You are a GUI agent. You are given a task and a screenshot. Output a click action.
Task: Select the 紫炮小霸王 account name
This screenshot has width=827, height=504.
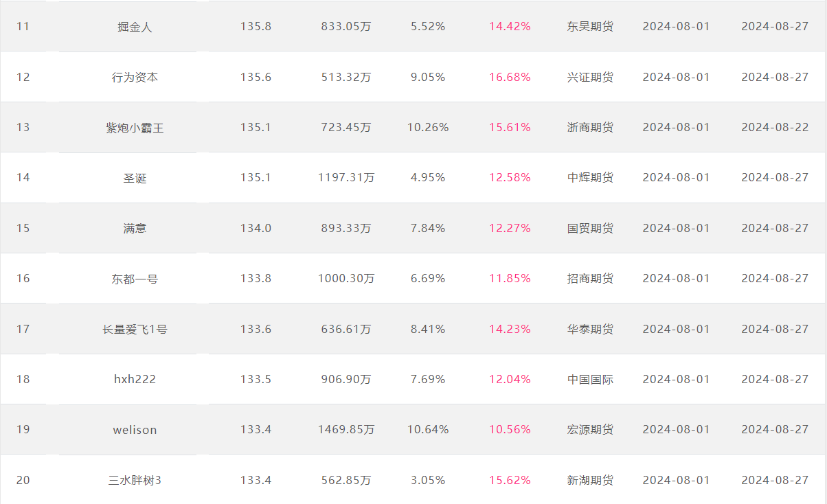point(135,128)
